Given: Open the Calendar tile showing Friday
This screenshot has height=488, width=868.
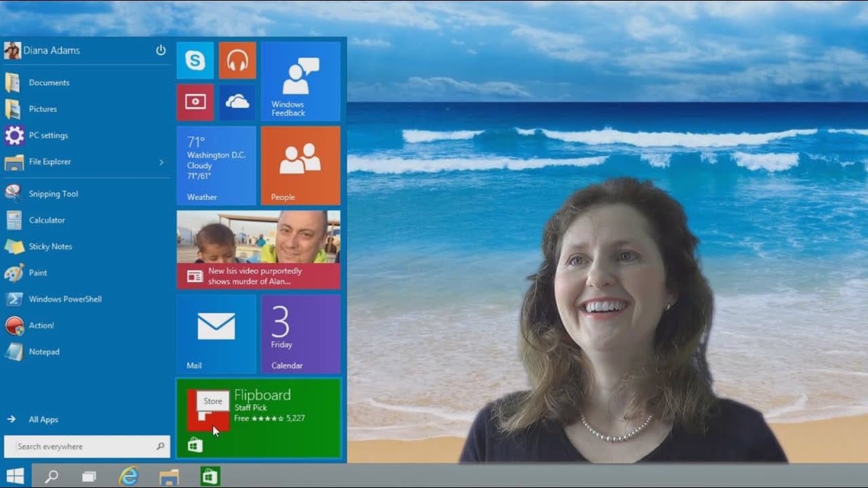Looking at the screenshot, I should (300, 334).
